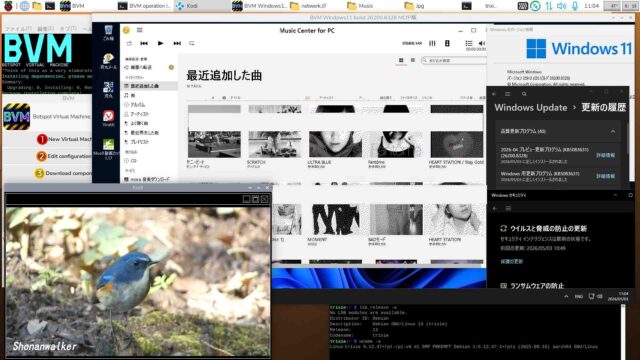Click the Music Center search field
Viewport: 640px width, 360px height.
[x=454, y=60]
